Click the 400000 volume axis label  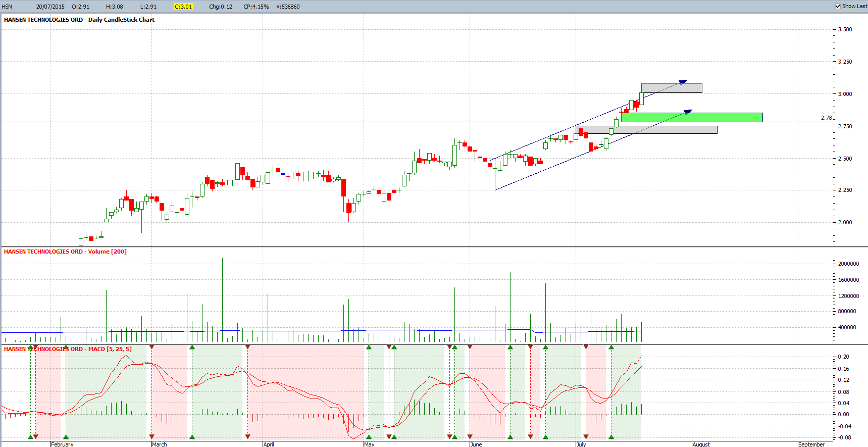[847, 327]
